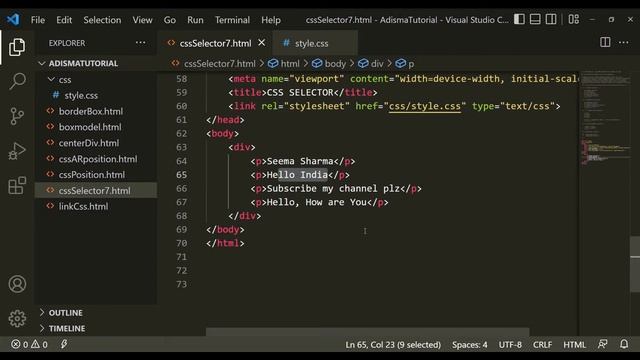Open Source Control view
Image resolution: width=640 pixels, height=360 pixels.
point(17,116)
